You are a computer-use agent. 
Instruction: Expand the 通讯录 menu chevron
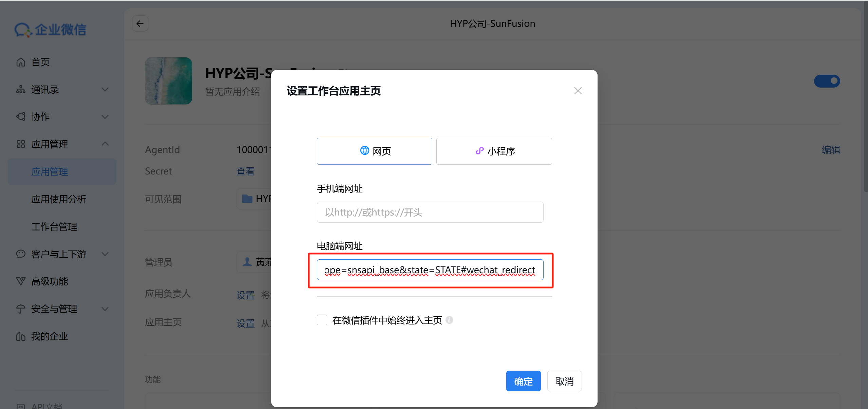(105, 90)
